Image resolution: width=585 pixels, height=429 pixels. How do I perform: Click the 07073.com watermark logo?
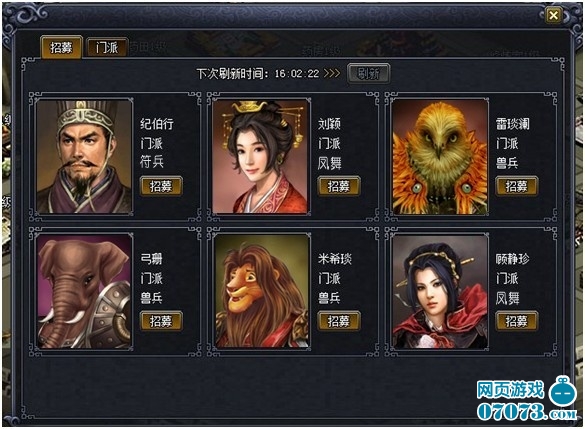coord(527,411)
